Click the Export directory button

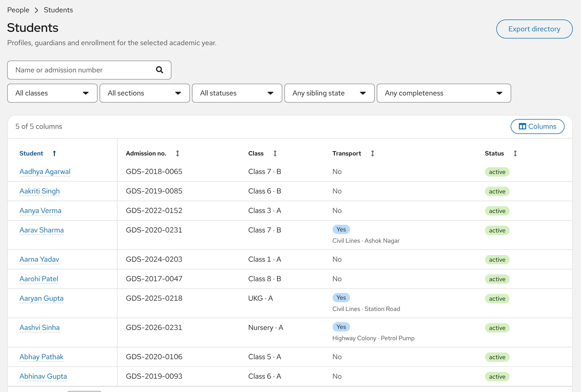click(x=534, y=29)
